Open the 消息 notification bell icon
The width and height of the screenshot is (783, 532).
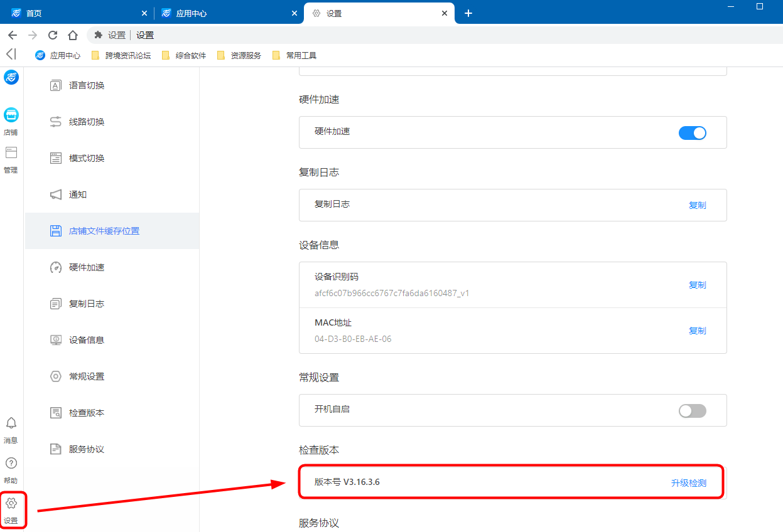point(11,423)
